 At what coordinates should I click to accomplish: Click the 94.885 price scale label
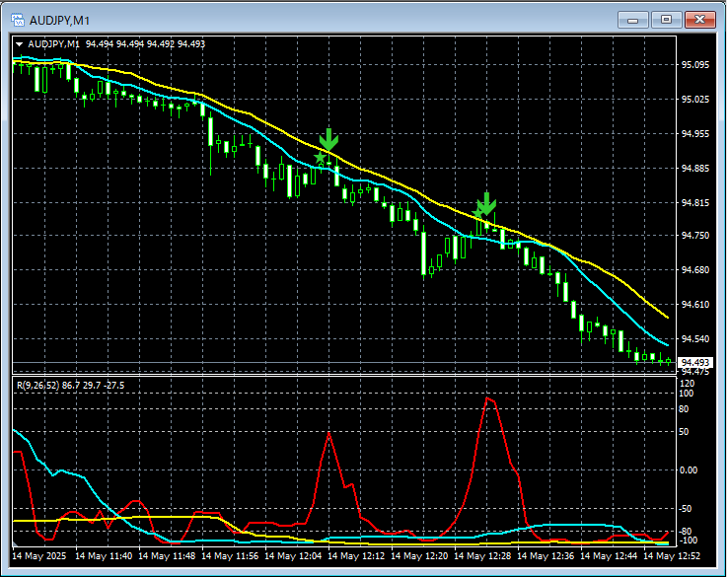pos(695,168)
